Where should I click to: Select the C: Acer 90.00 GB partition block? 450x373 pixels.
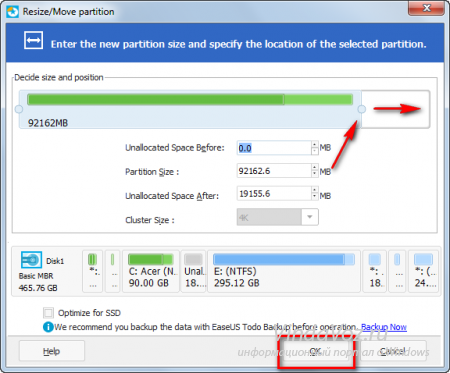(x=151, y=271)
